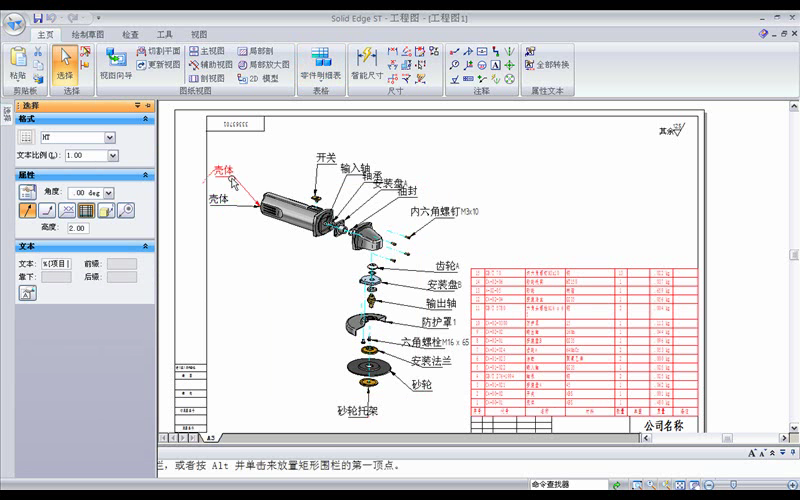
Task: Toggle the prompt bar pushpin icon
Action: click(x=793, y=453)
